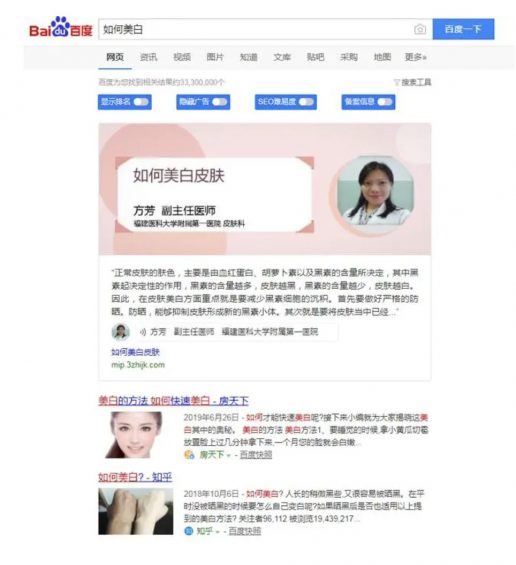Switch to the 资讯 tab
Viewport: 516px width, 565px height.
(x=148, y=57)
